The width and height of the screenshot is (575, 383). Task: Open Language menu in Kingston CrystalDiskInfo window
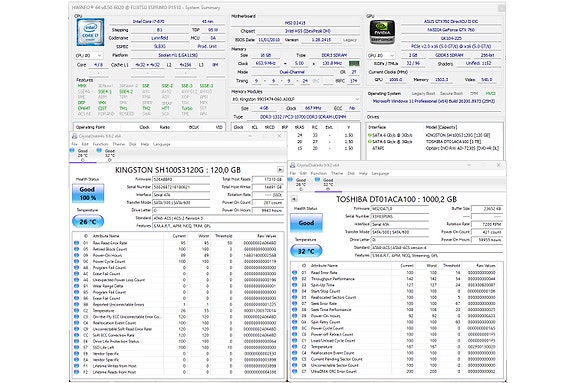(x=162, y=144)
